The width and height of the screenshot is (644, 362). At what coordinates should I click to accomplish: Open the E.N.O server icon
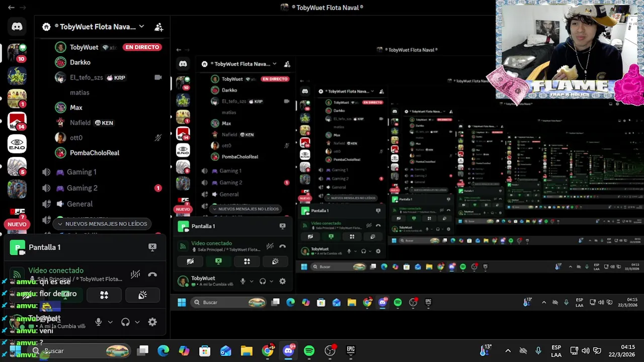click(17, 144)
